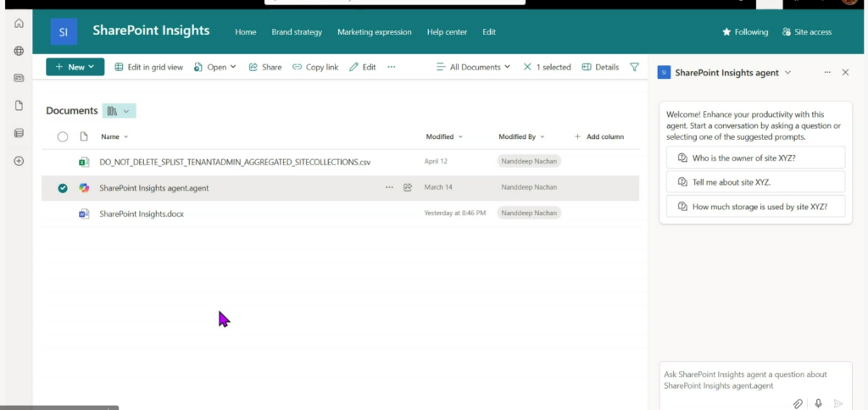This screenshot has height=410, width=868.
Task: Click the Copilot agent file icon
Action: point(84,188)
